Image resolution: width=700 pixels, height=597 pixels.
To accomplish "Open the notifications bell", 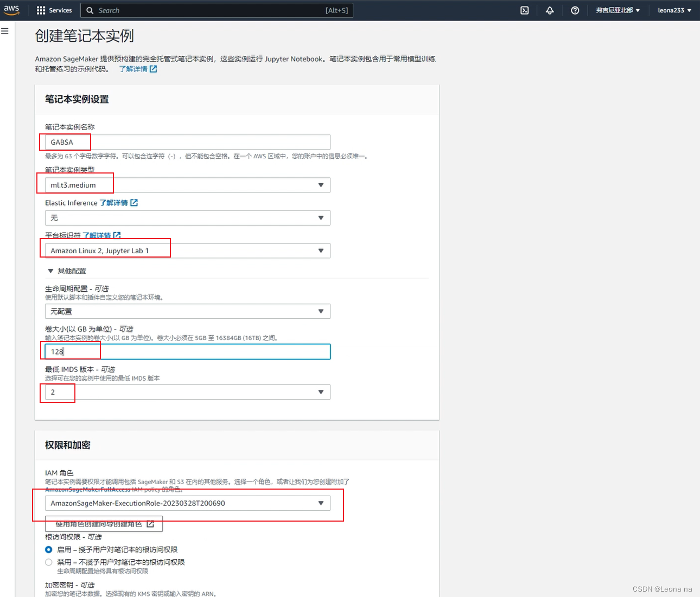I will tap(550, 10).
